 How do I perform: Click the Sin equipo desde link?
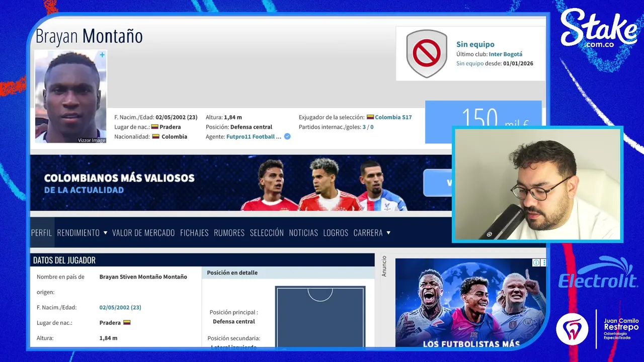coord(470,63)
